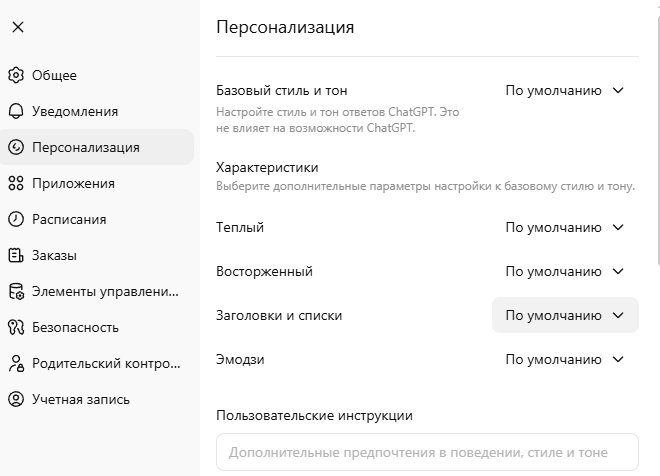Open the Эмодзи setting dropdown
The width and height of the screenshot is (660, 476).
tap(564, 359)
